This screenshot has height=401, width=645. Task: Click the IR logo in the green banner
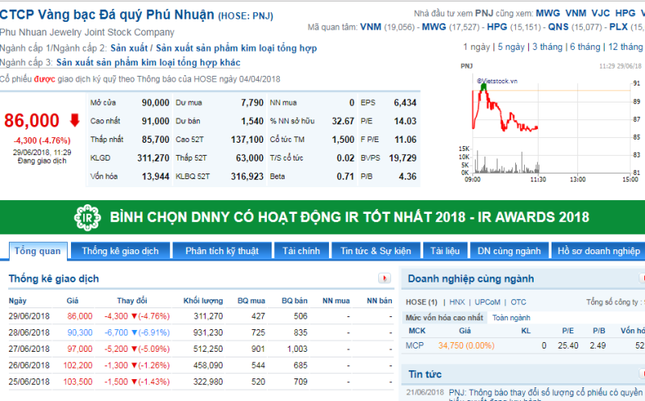click(x=87, y=217)
